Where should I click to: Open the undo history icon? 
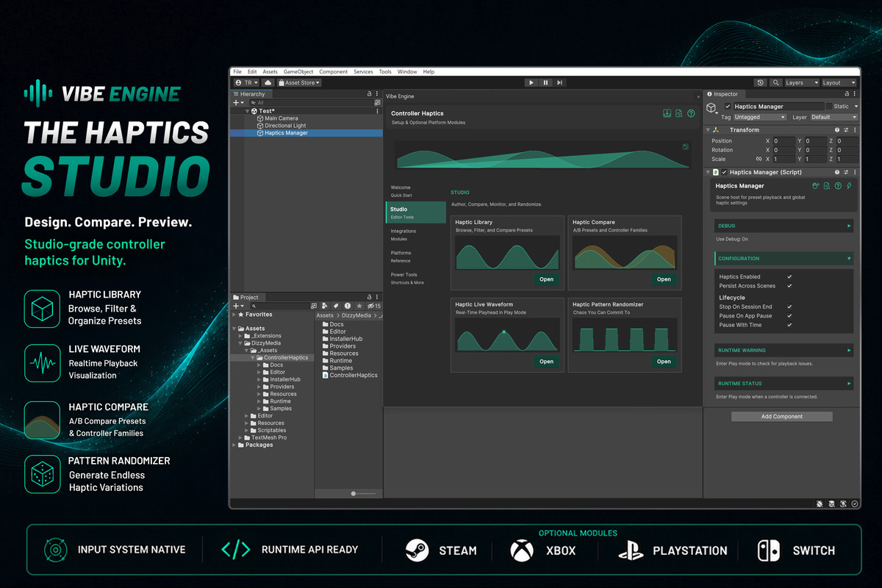pyautogui.click(x=760, y=83)
